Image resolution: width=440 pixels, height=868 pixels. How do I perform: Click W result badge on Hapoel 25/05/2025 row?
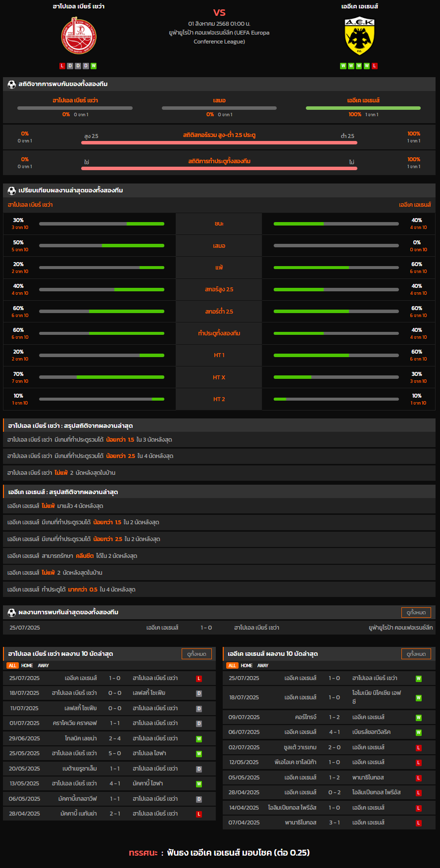pos(199,754)
